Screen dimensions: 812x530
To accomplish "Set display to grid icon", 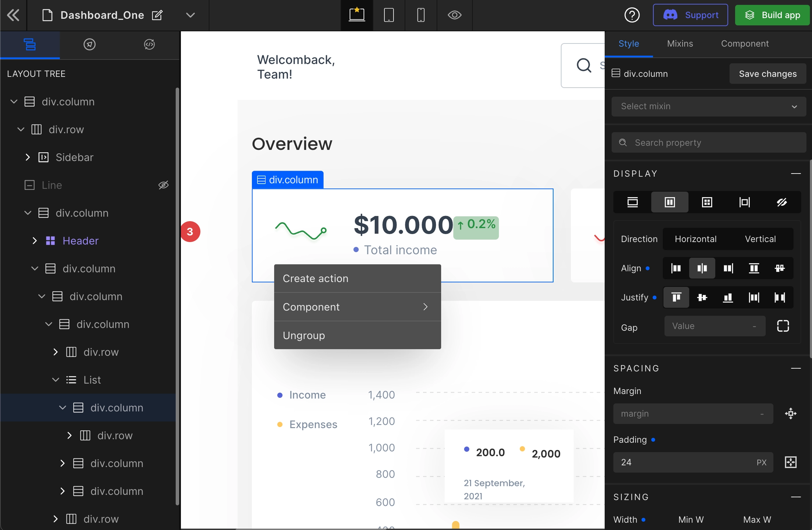I will coord(707,202).
